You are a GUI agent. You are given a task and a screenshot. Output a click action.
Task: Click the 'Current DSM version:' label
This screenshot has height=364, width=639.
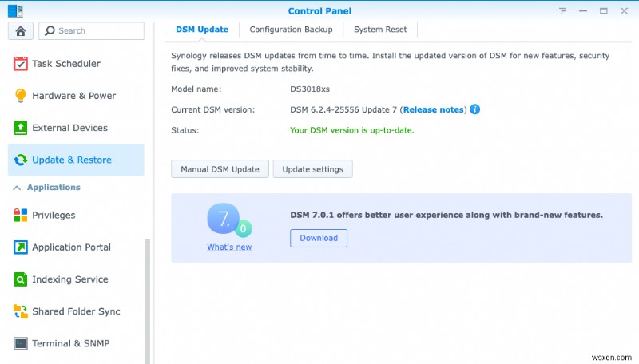click(212, 109)
